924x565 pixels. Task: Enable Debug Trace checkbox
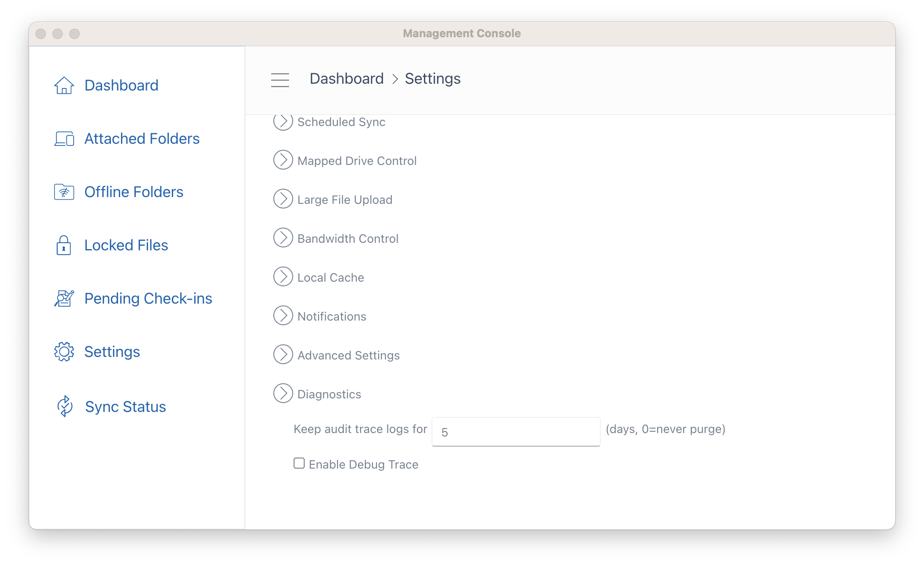(x=299, y=464)
